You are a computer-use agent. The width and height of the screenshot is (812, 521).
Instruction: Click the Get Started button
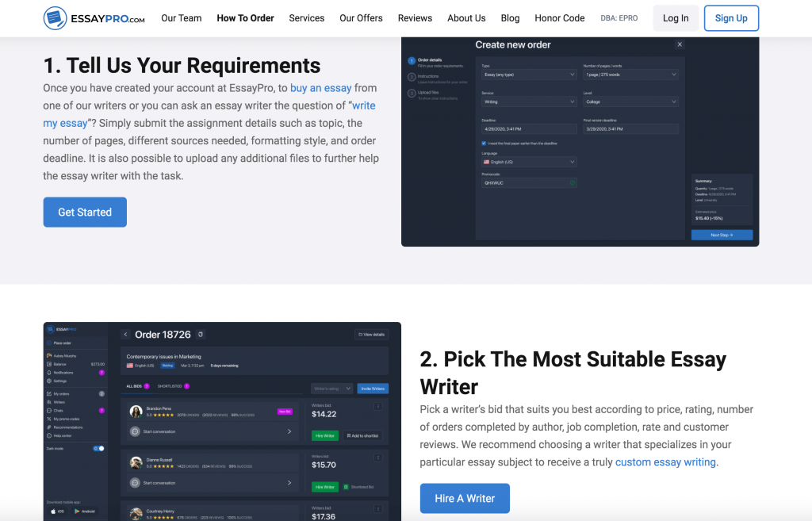[85, 212]
